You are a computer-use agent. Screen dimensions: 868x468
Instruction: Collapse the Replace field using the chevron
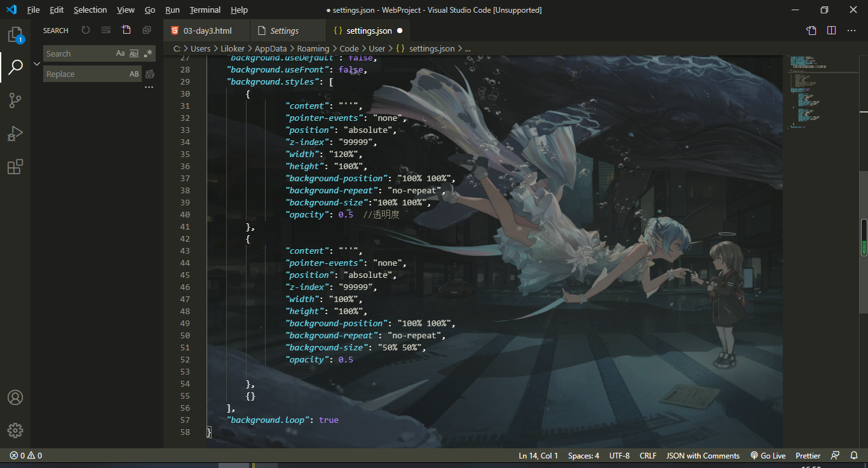point(37,64)
